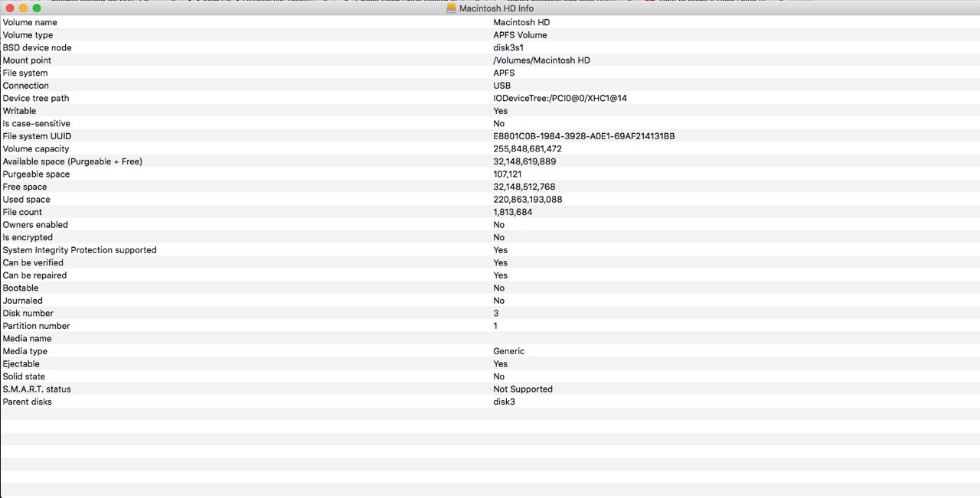The height and width of the screenshot is (498, 980).
Task: Select the "APFS Volume" value
Action: pyautogui.click(x=520, y=35)
